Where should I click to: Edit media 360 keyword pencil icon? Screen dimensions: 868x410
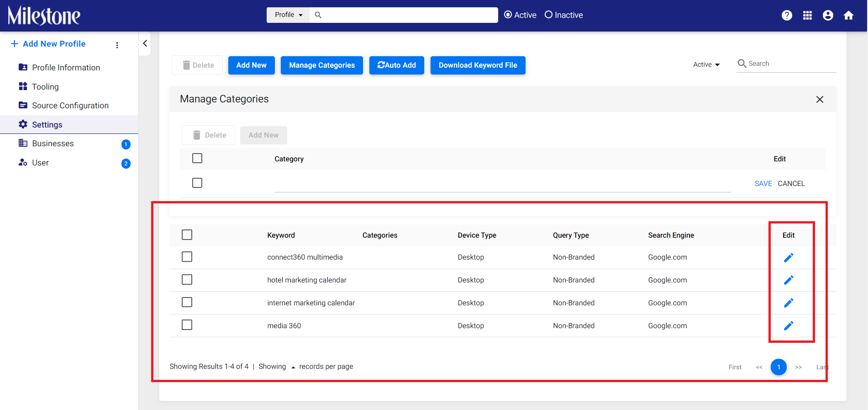789,325
